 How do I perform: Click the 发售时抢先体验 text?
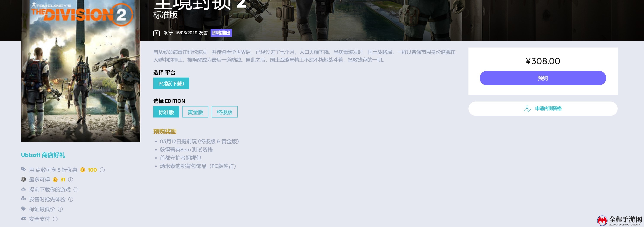click(x=47, y=199)
